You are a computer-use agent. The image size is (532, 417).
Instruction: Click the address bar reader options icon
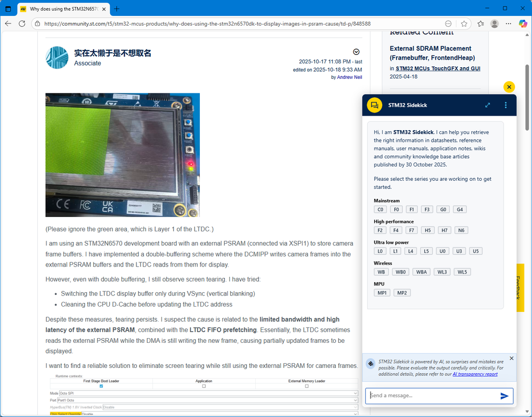tap(448, 24)
